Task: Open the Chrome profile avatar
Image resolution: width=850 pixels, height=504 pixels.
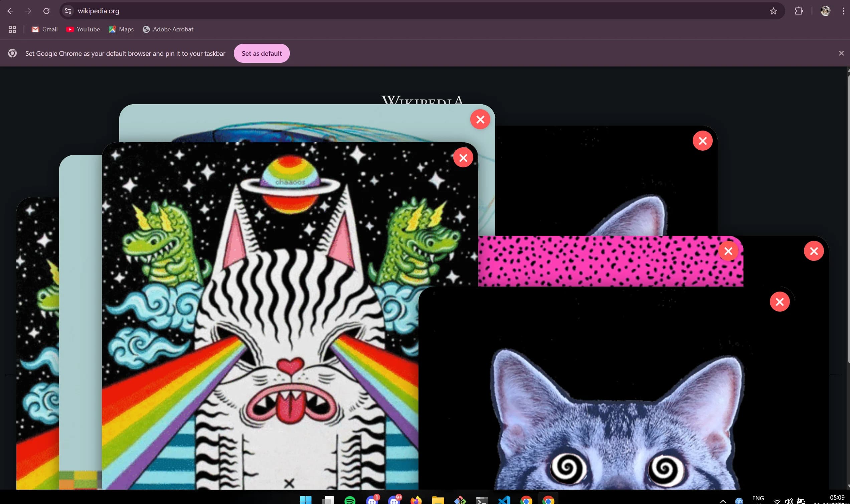Action: coord(825,11)
